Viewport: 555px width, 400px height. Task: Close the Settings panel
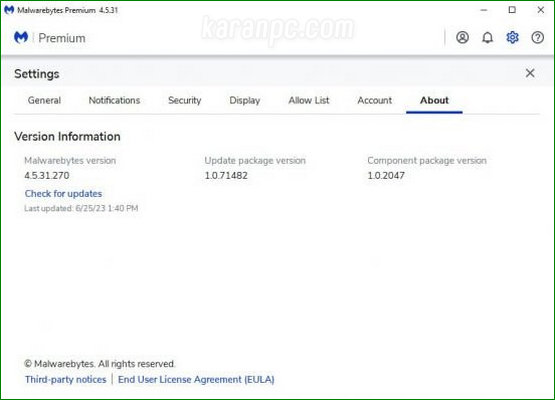[x=530, y=73]
